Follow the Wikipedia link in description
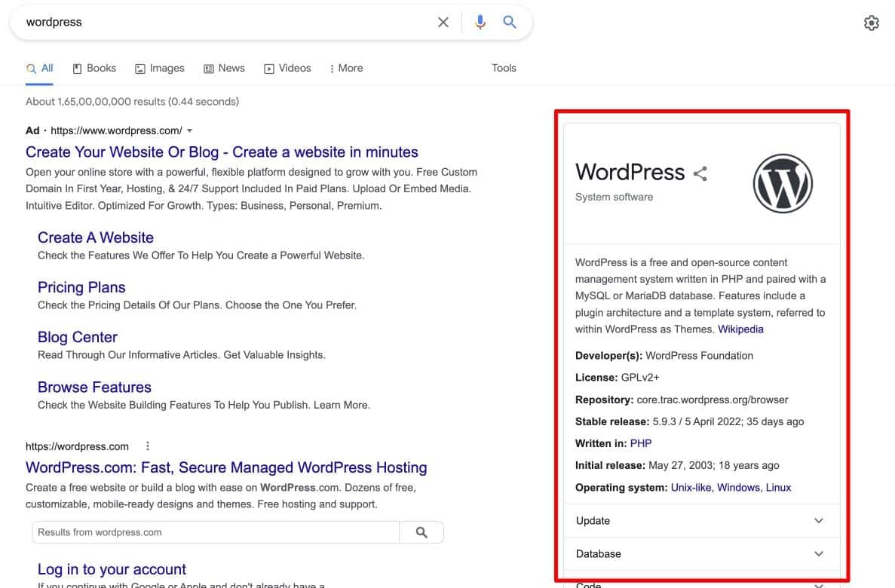Viewport: 895px width, 588px height. tap(740, 329)
